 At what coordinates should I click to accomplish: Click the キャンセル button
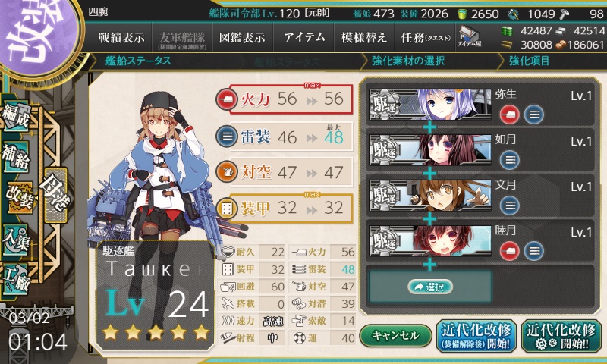[395, 335]
